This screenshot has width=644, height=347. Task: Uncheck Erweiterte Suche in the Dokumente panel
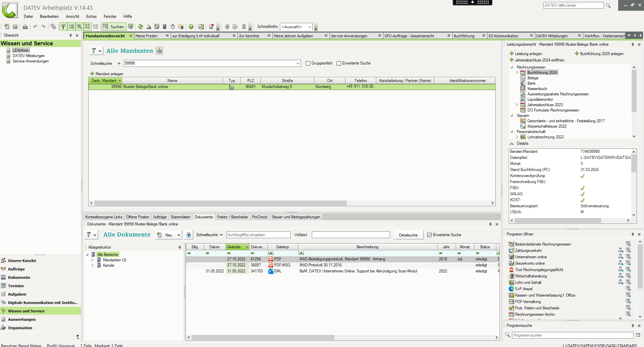point(429,235)
